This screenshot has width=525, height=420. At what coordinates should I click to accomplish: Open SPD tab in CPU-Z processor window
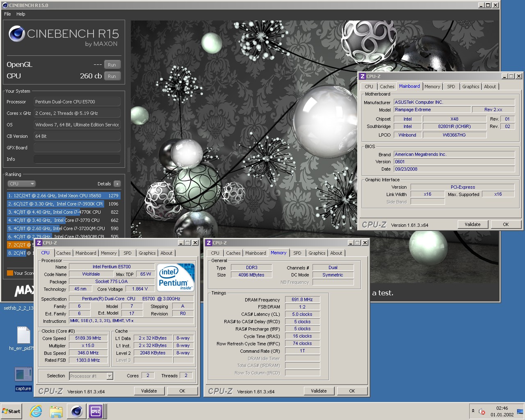coord(128,253)
